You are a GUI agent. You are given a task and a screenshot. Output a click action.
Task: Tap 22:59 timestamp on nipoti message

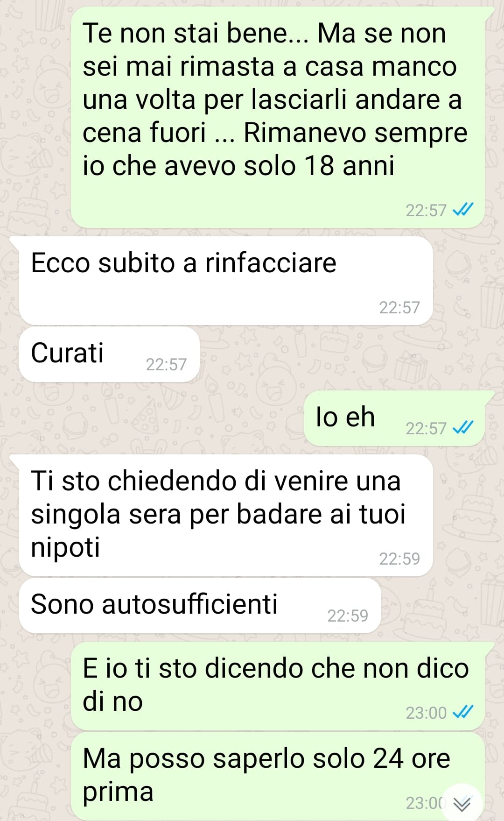pyautogui.click(x=399, y=559)
